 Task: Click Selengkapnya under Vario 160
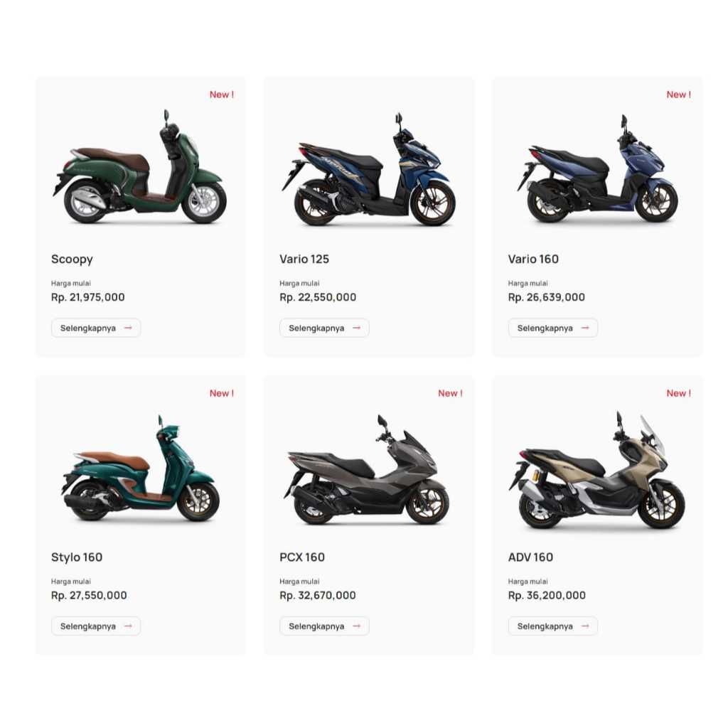click(552, 328)
